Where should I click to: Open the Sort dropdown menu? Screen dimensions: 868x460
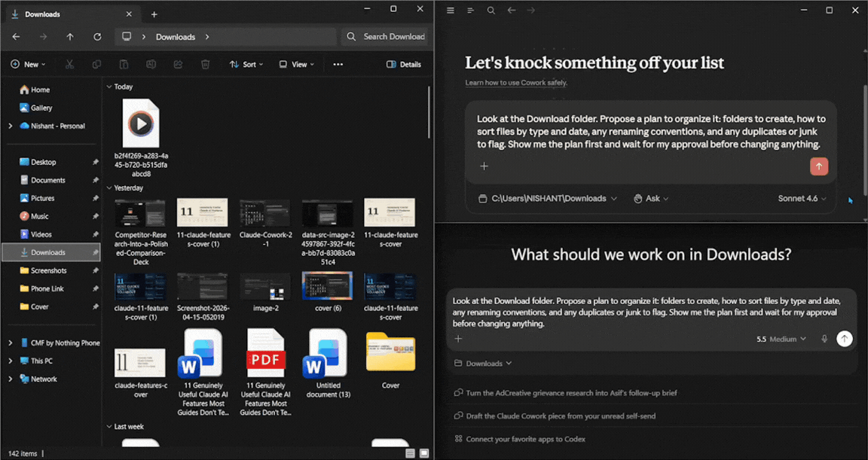tap(247, 64)
